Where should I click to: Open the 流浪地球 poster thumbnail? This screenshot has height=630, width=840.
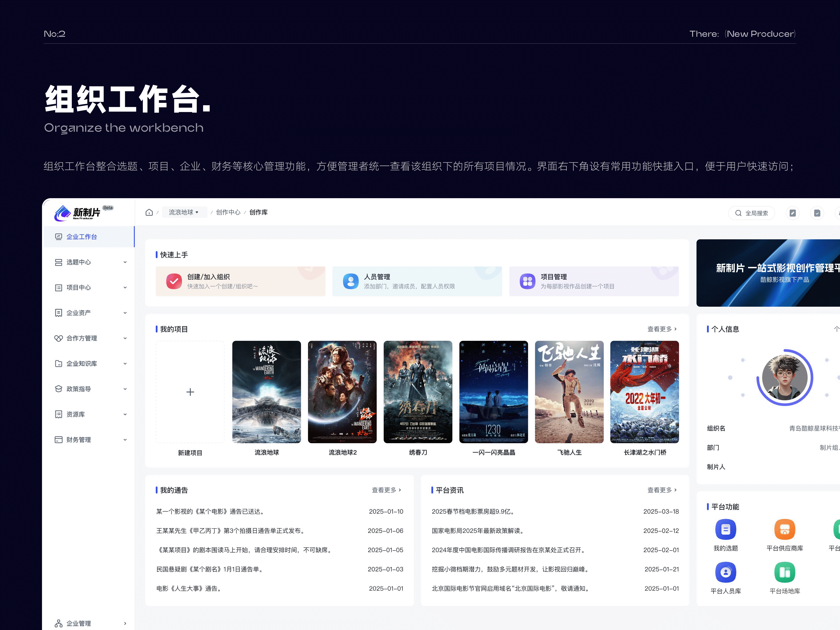tap(267, 392)
